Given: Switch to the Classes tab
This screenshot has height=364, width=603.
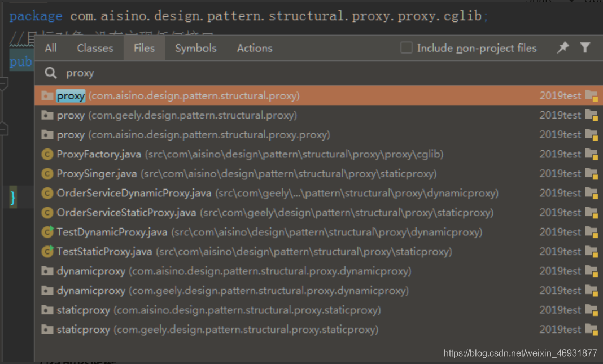Looking at the screenshot, I should pyautogui.click(x=95, y=48).
